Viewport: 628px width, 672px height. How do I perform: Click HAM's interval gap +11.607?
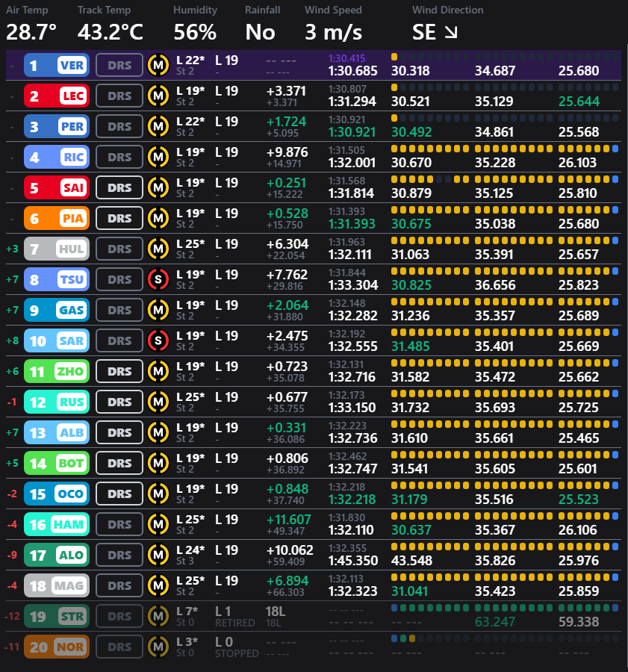pyautogui.click(x=288, y=520)
